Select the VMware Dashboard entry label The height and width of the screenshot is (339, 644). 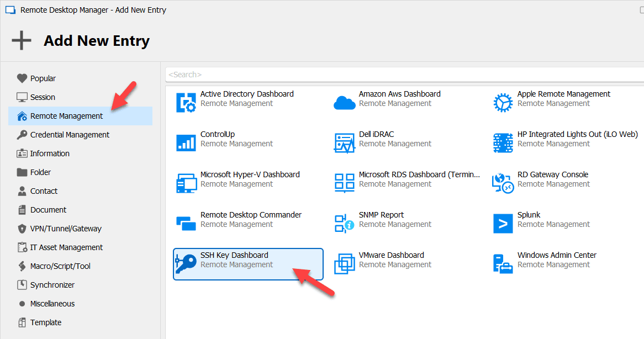point(392,255)
